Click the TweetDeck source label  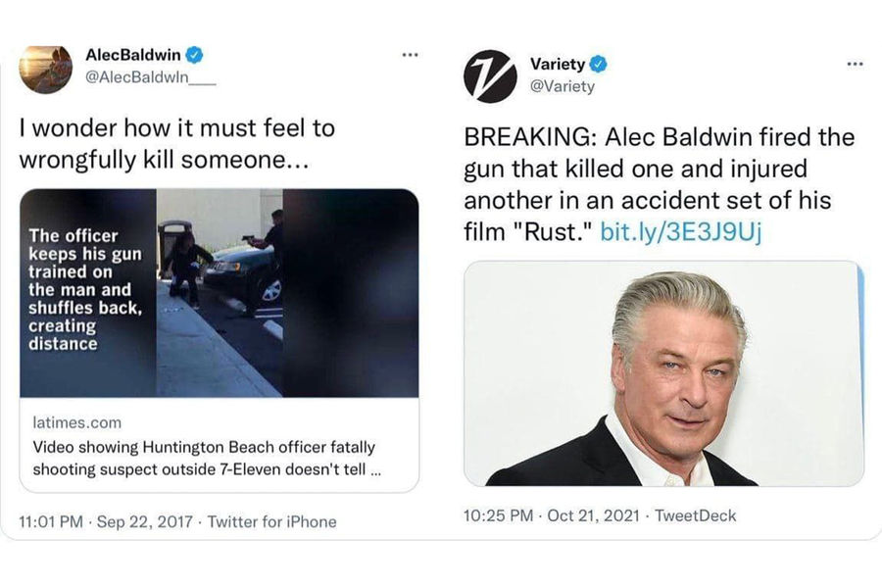point(695,515)
